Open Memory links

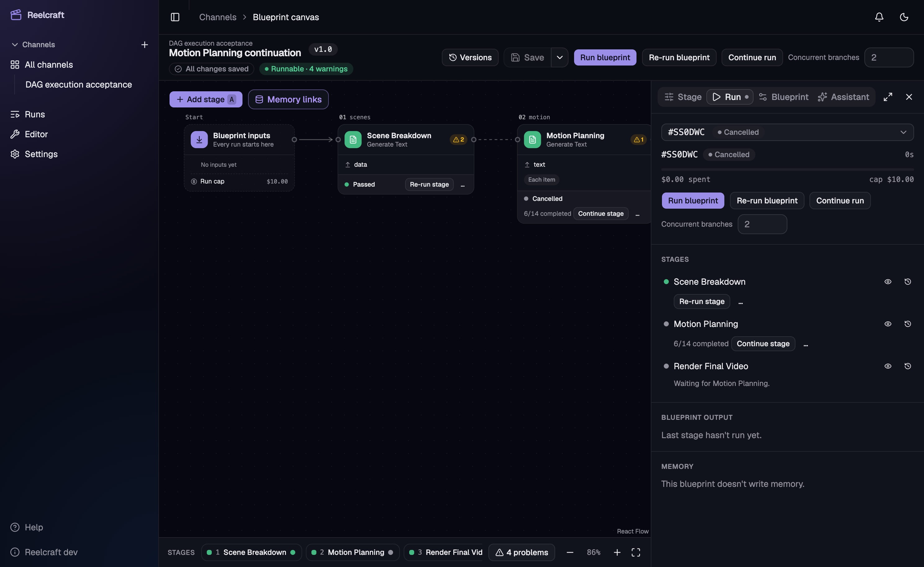[288, 99]
